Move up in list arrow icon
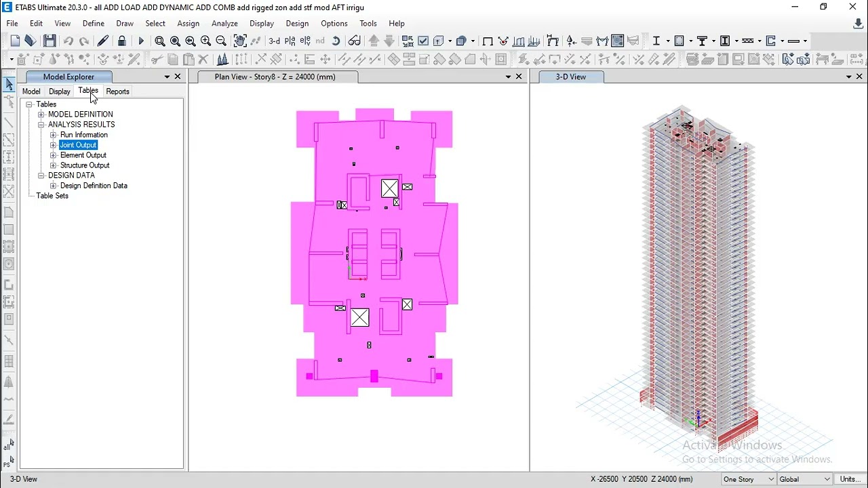 pos(374,41)
